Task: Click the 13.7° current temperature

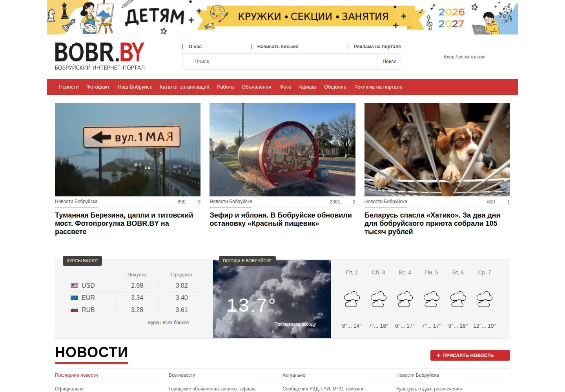Action: 251,305
